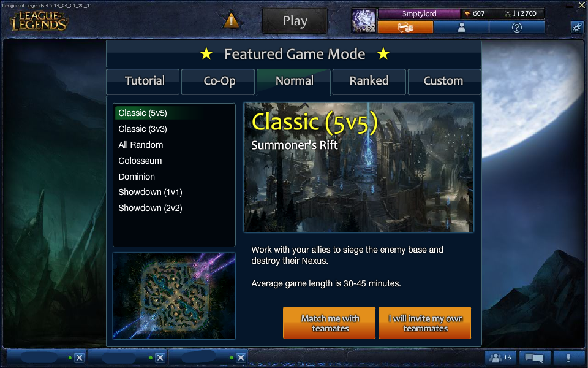Click Match me with teamates button

click(x=330, y=323)
